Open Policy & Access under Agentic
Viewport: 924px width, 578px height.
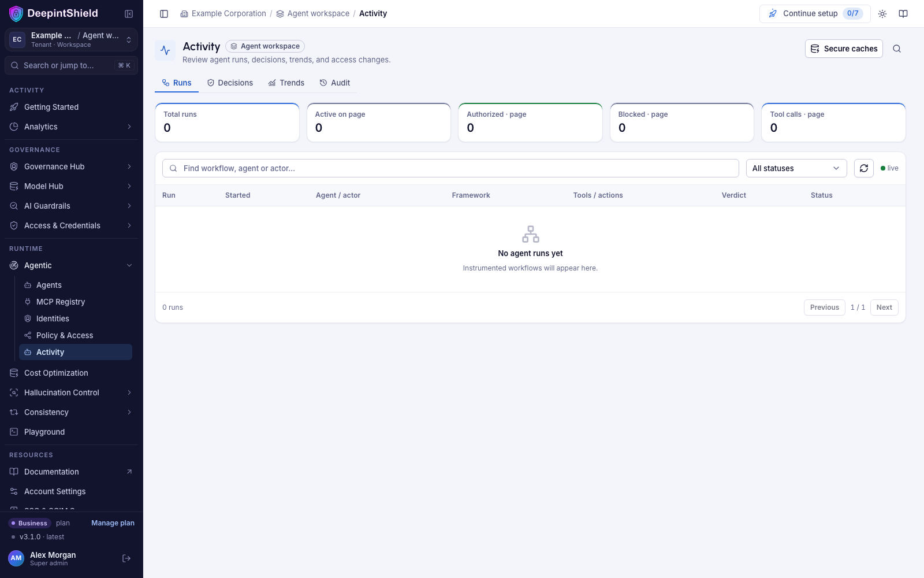tap(76, 335)
